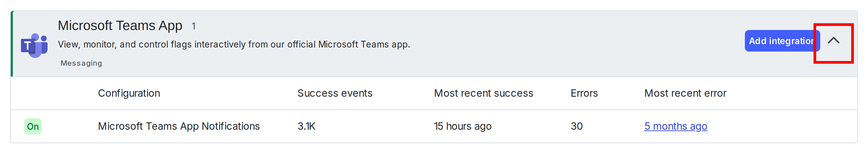
Task: Click the Most recent success column header
Action: coord(483,93)
